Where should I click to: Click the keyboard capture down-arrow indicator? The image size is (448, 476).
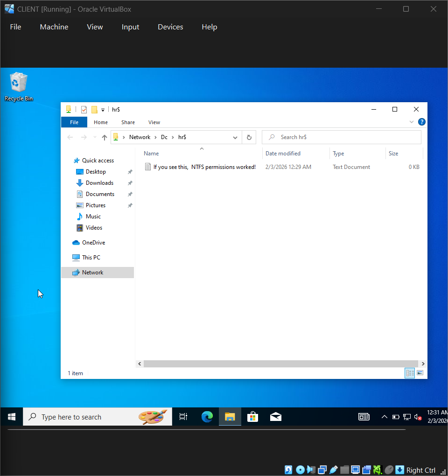pyautogui.click(x=400, y=469)
